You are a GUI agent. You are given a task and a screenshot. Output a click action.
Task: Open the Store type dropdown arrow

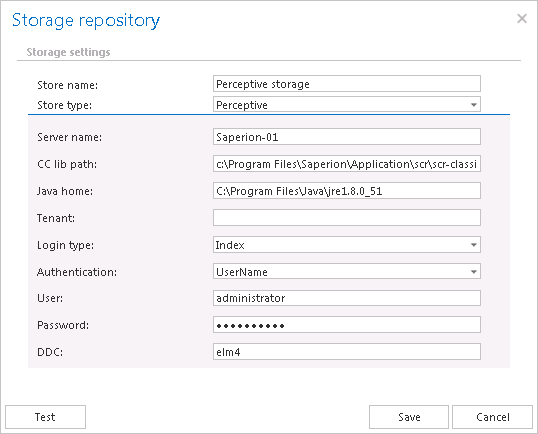tap(473, 105)
